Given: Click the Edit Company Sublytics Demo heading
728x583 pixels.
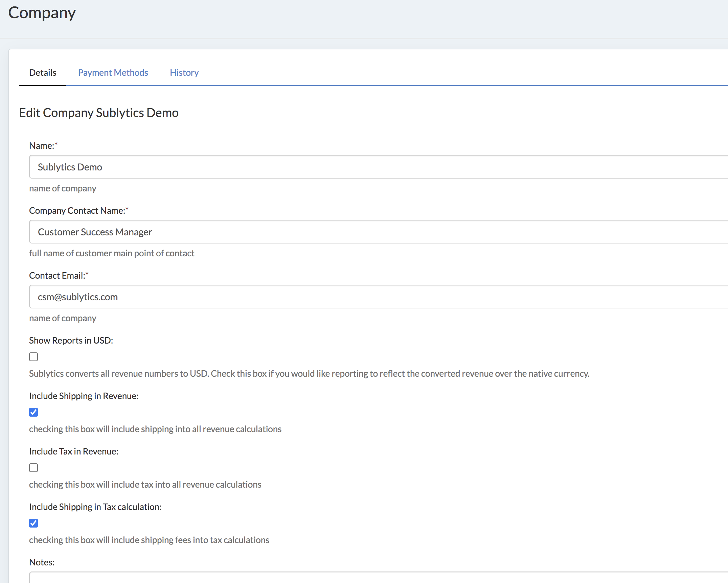Looking at the screenshot, I should click(x=99, y=113).
